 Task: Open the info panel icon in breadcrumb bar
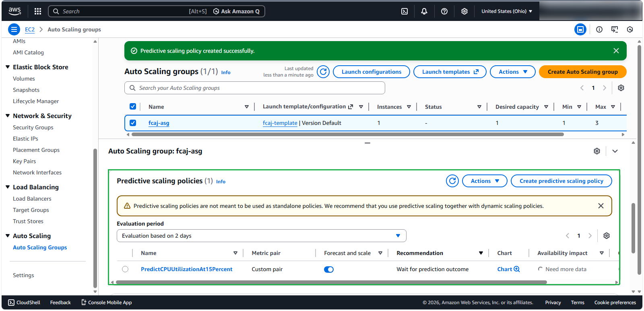click(x=599, y=29)
